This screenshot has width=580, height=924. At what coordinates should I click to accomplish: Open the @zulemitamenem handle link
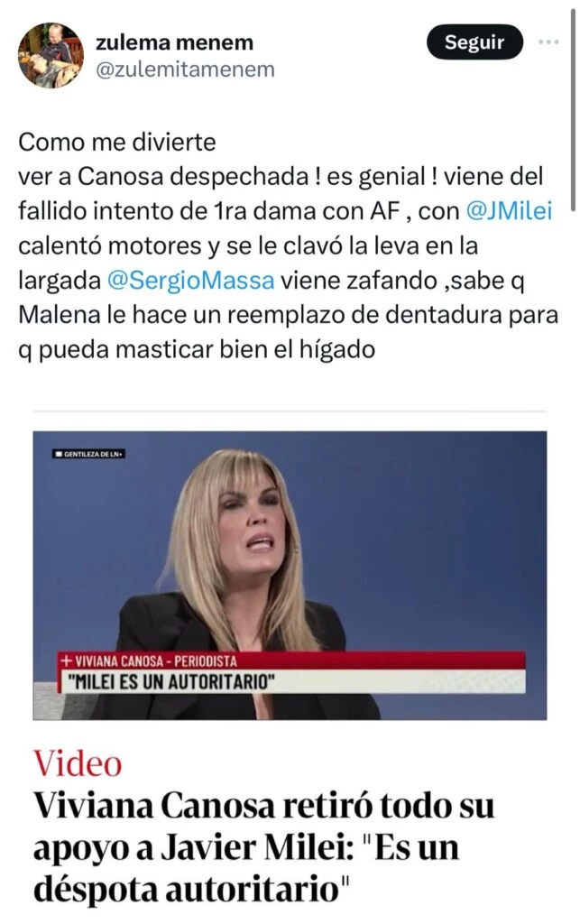[185, 69]
